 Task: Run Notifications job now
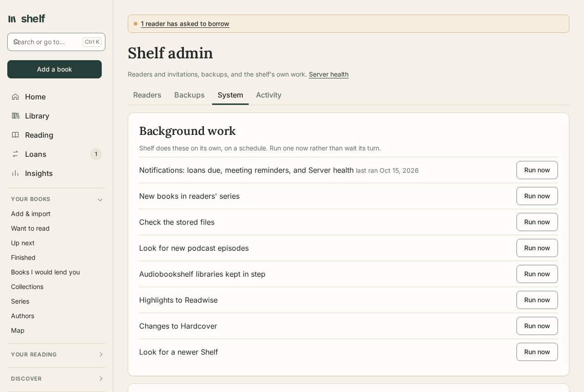537,170
